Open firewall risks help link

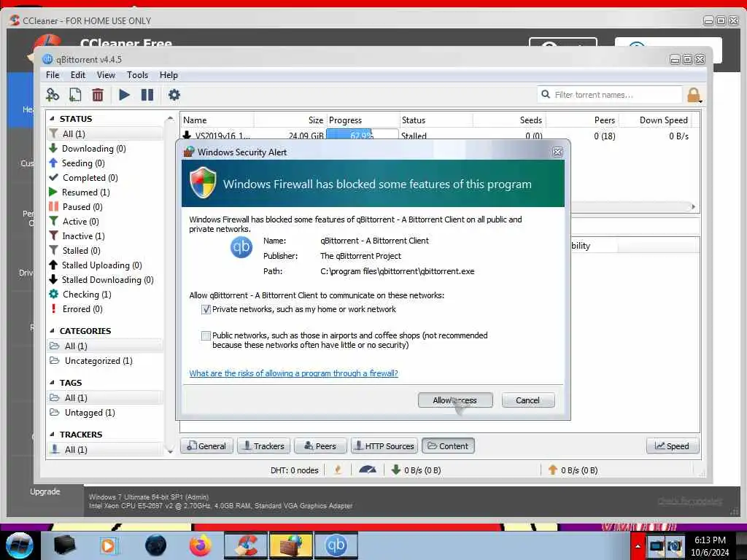pos(293,374)
